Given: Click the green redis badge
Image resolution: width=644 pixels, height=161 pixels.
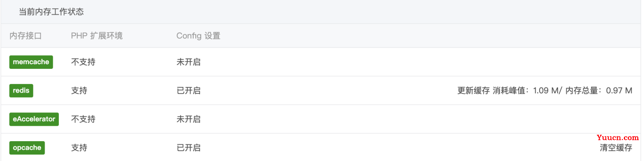Looking at the screenshot, I should point(21,90).
